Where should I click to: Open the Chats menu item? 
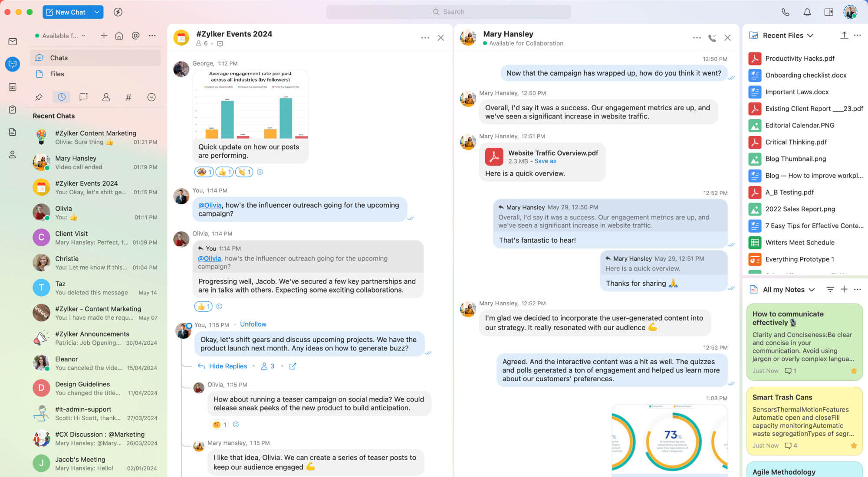(x=59, y=58)
